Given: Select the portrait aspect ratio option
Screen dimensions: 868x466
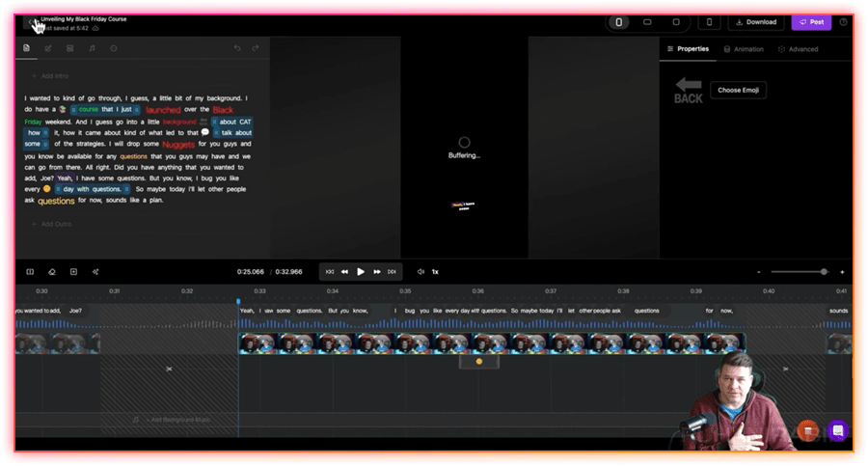Looking at the screenshot, I should pyautogui.click(x=618, y=22).
